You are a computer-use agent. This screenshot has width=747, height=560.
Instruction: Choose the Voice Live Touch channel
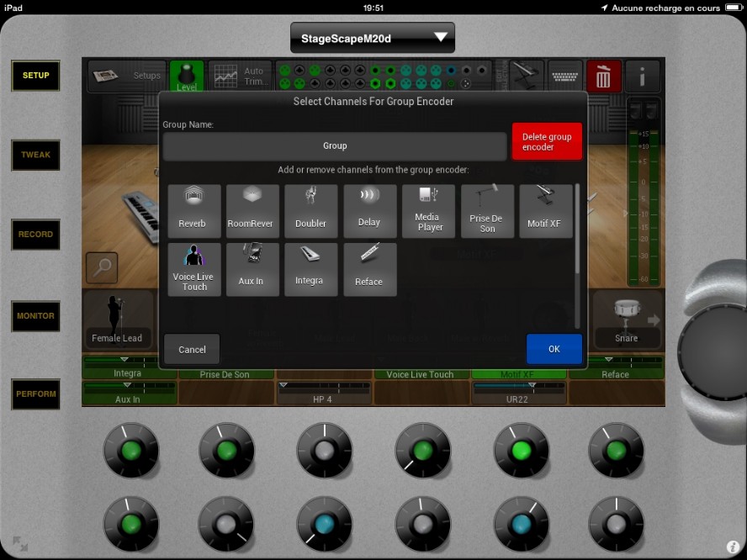(194, 269)
